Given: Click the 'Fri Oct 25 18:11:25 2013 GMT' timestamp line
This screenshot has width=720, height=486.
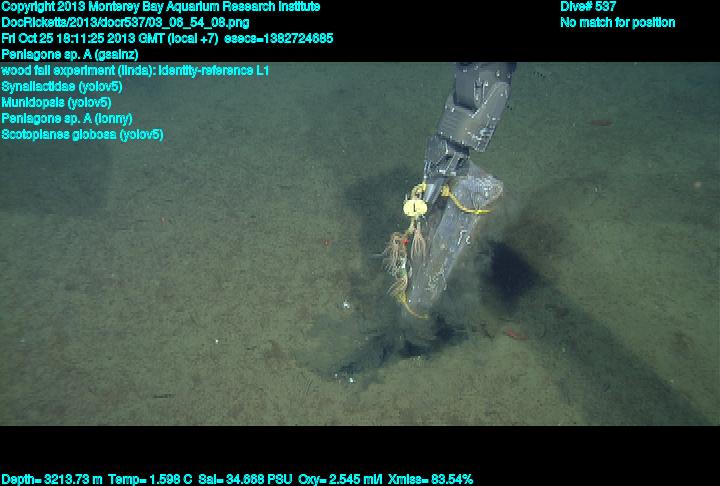Looking at the screenshot, I should tap(167, 38).
